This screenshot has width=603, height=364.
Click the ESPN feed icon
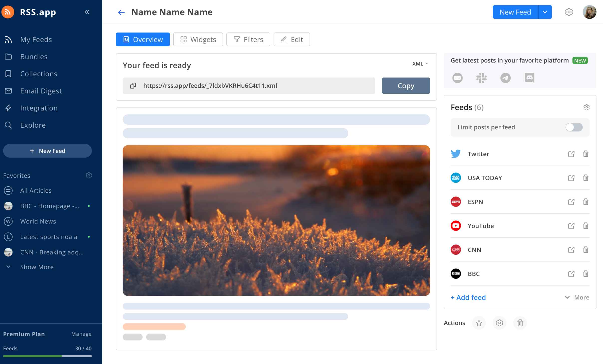tap(456, 201)
